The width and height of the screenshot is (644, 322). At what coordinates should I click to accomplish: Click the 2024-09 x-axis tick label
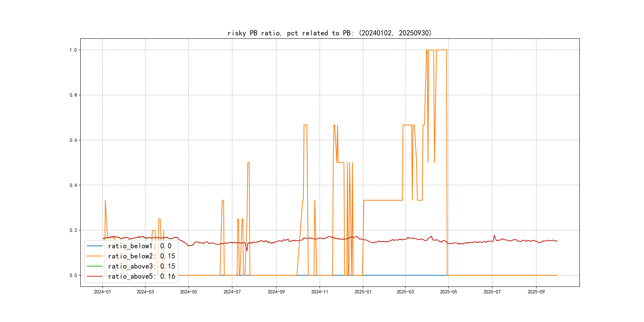276,292
